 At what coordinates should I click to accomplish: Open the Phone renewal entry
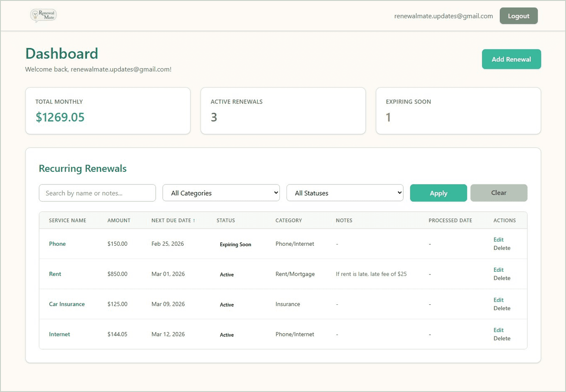57,244
